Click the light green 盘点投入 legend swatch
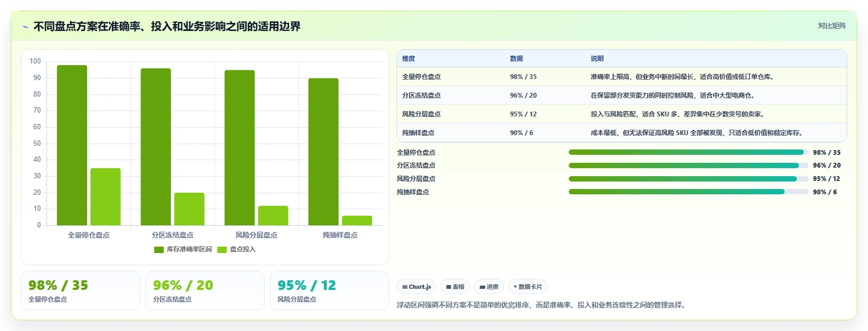The height and width of the screenshot is (331, 868). coord(222,250)
